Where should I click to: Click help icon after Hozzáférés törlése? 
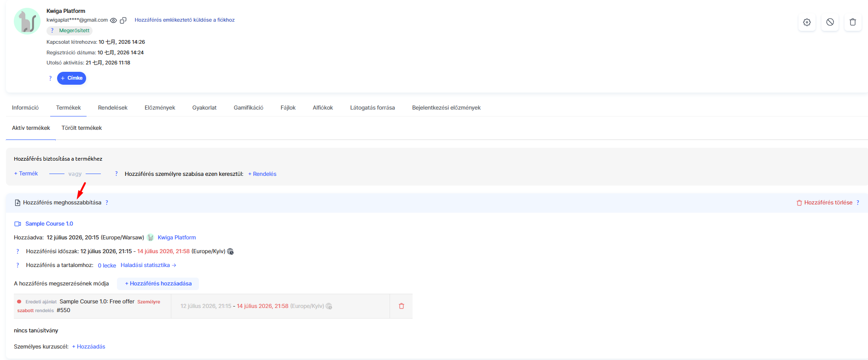pos(858,203)
